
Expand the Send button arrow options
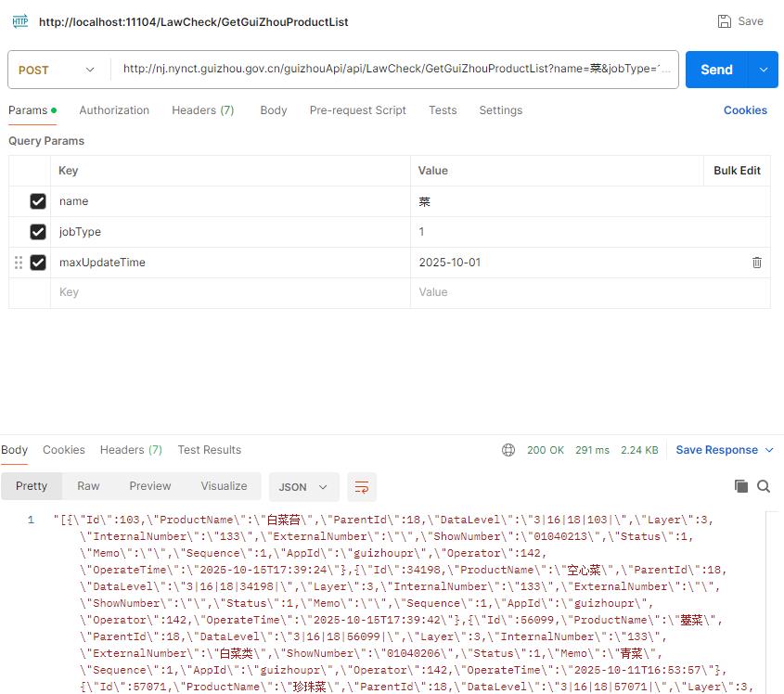(x=764, y=70)
